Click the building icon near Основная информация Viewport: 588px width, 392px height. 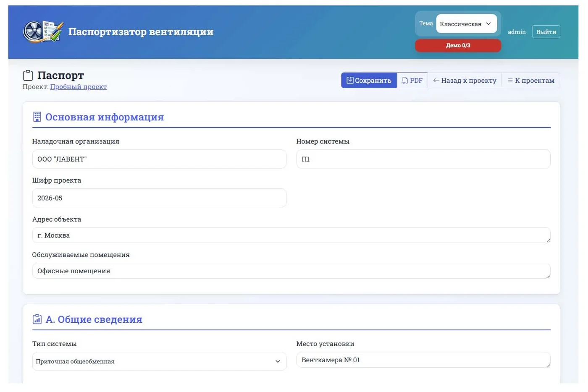37,117
